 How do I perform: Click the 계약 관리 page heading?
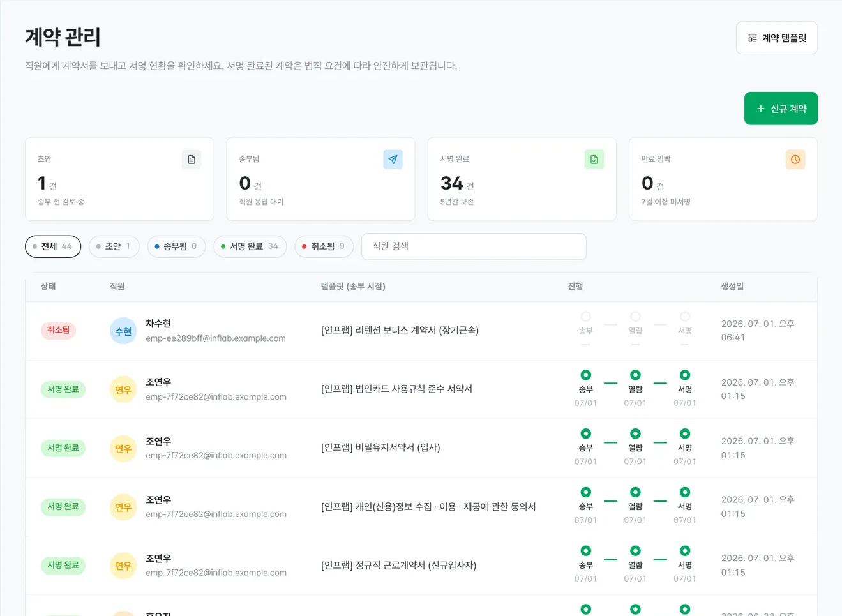[63, 37]
